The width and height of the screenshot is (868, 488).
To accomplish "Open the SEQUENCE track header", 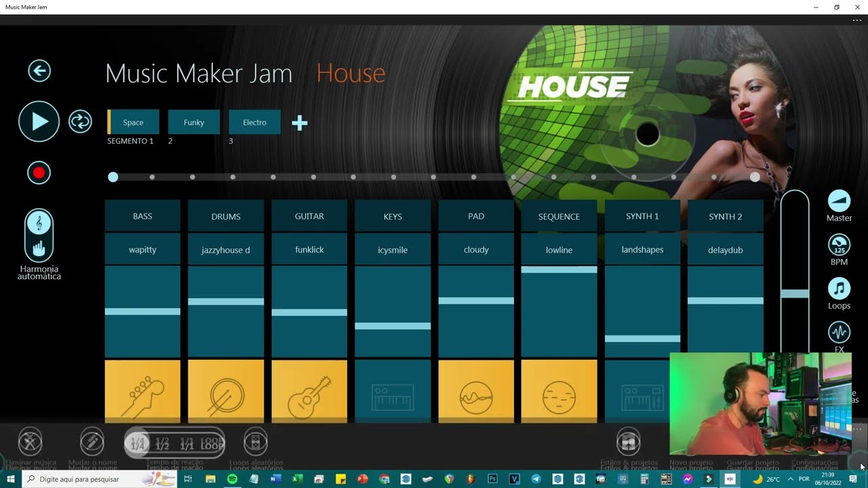I will [559, 216].
